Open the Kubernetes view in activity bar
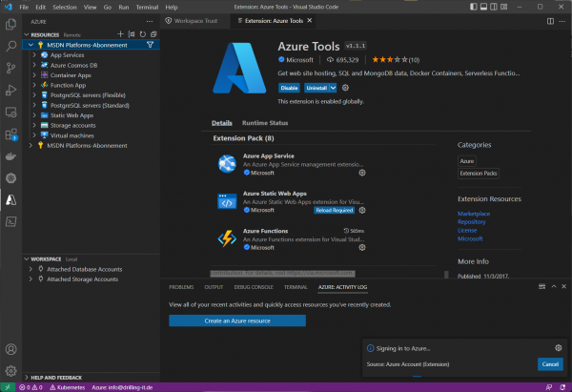572x392 pixels. 10,178
